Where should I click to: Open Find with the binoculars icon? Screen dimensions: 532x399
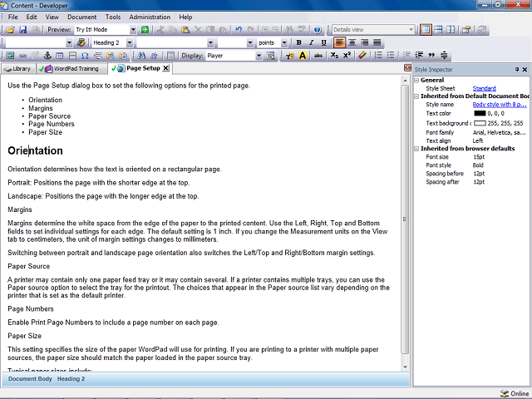click(x=141, y=56)
